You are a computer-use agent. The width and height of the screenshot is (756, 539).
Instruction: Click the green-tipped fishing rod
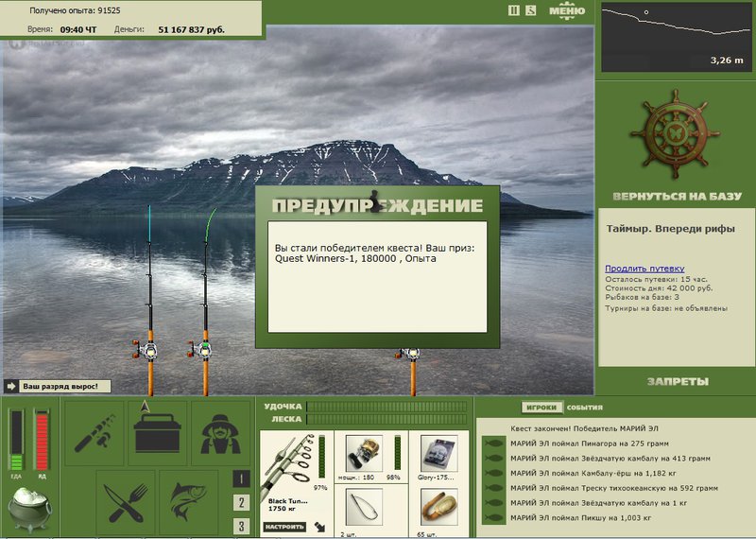point(207,302)
